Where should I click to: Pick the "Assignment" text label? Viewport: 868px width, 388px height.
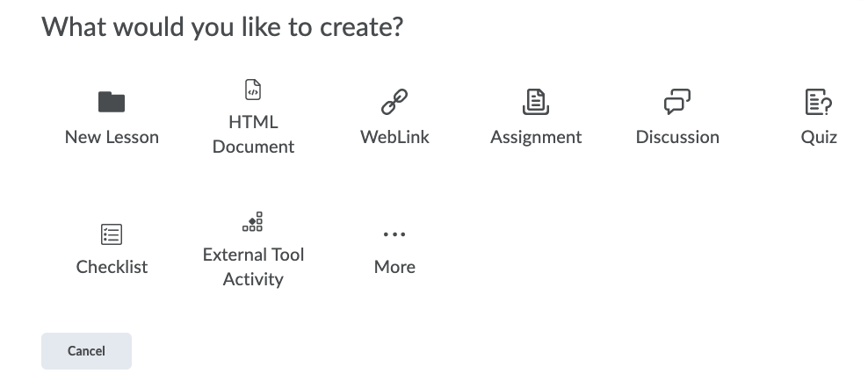pos(536,137)
